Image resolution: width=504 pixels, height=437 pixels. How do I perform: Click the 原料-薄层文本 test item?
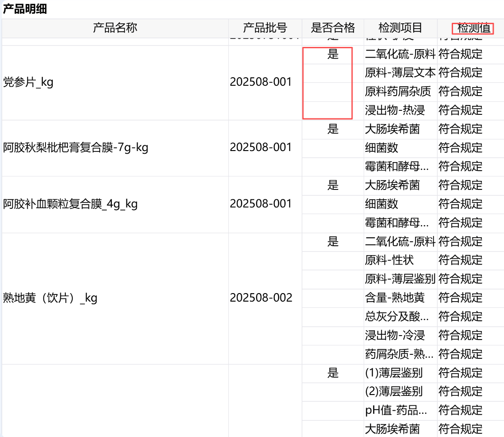[400, 73]
